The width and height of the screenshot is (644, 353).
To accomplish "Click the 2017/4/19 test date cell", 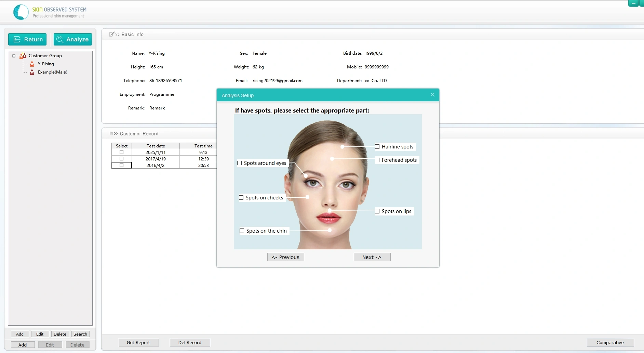I will click(156, 159).
